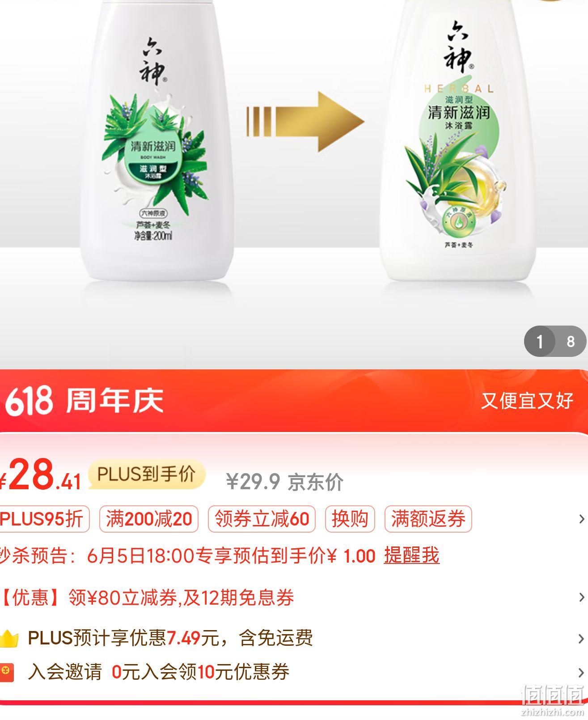Select the 满200减20 promotion tag
This screenshot has height=720, width=588.
click(x=149, y=519)
